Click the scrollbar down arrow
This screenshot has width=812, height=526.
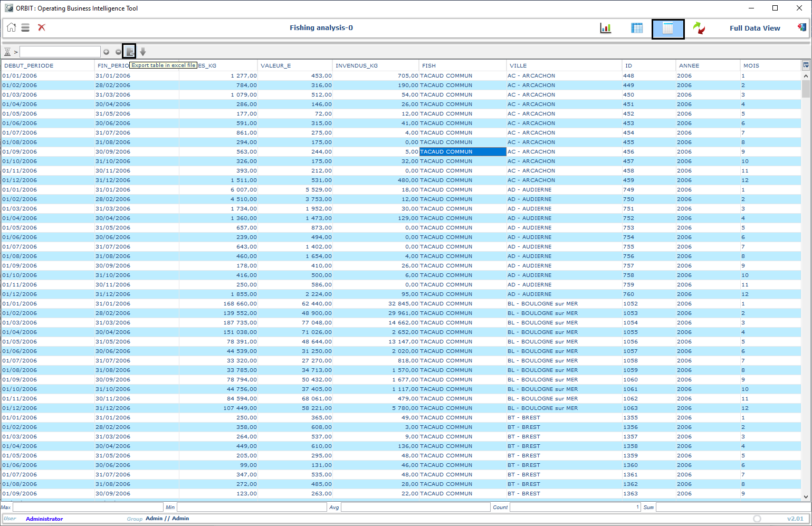(x=806, y=496)
